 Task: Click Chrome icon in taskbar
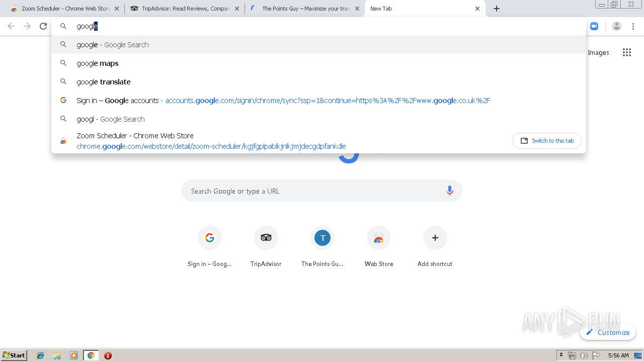91,355
